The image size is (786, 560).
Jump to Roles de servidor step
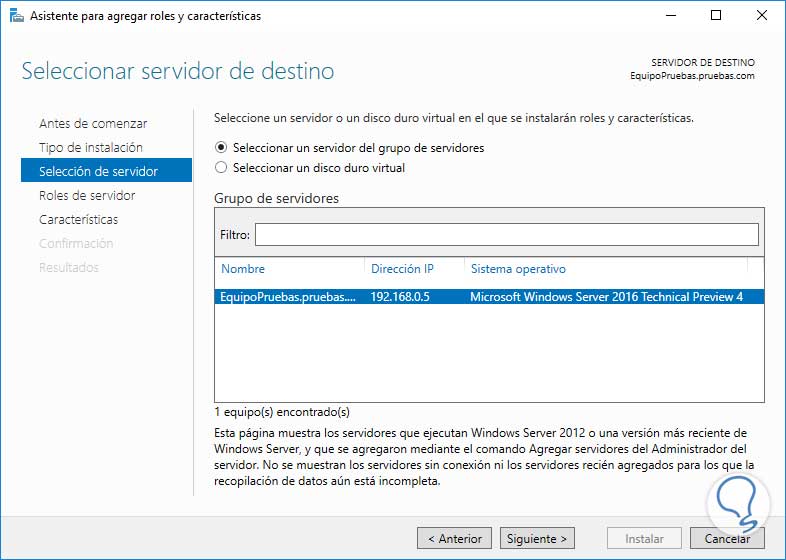coord(87,196)
